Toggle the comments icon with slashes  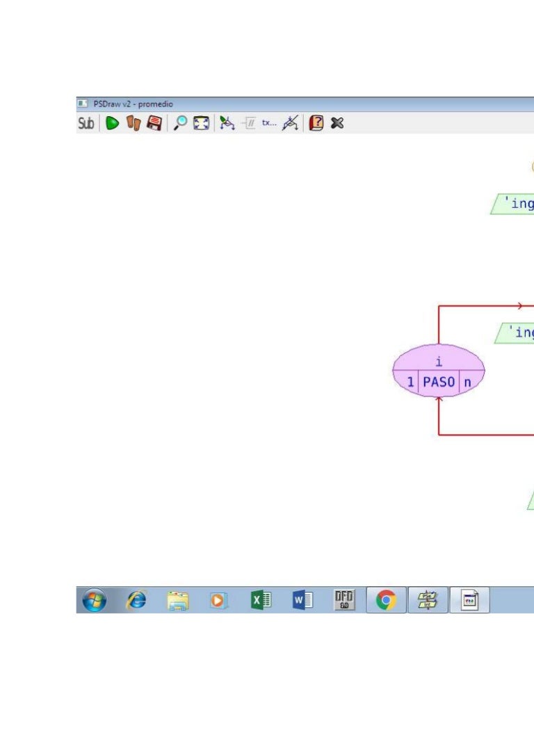click(248, 123)
